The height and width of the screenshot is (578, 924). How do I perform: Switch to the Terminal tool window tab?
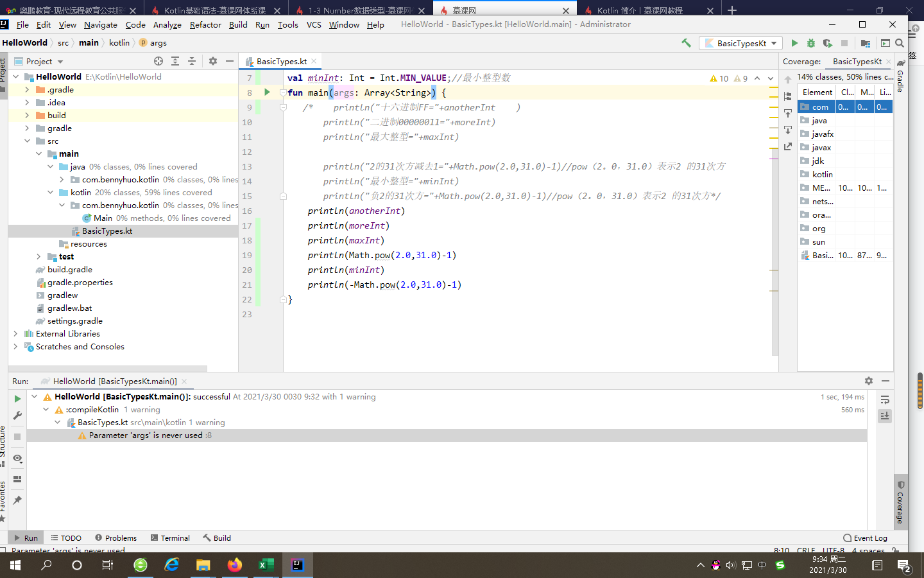[x=170, y=538]
